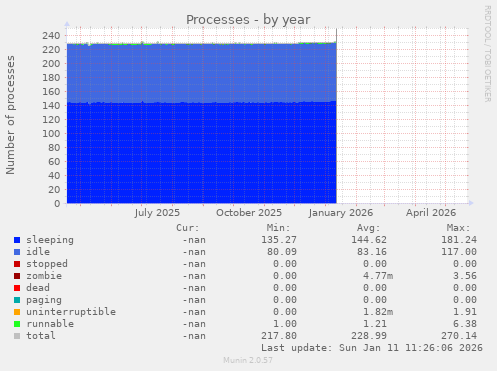The image size is (497, 371).
Task: Click the runnable minimum value 1.00
Action: (x=285, y=324)
